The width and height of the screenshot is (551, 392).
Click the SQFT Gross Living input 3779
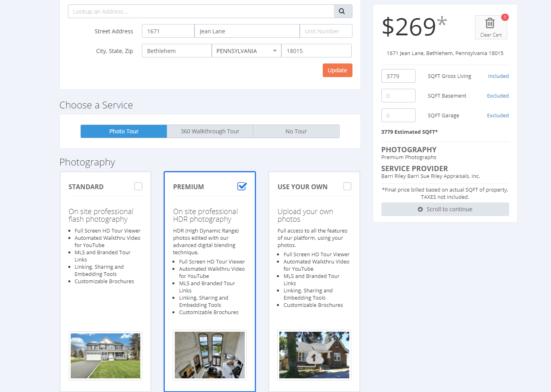[398, 76]
